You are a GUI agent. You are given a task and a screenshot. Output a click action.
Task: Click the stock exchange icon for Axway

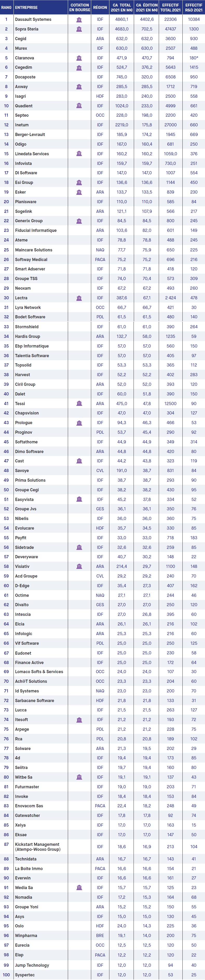79,87
